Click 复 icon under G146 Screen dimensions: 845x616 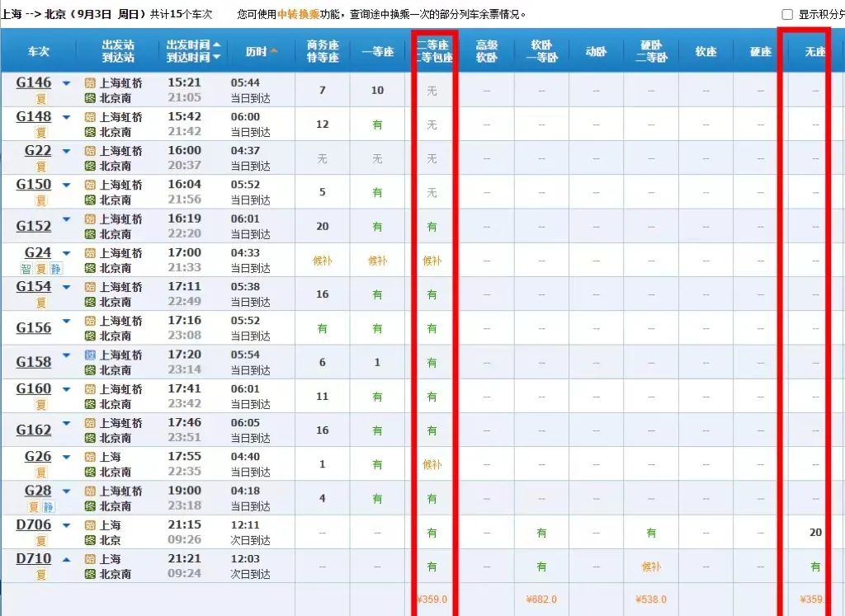click(x=41, y=99)
